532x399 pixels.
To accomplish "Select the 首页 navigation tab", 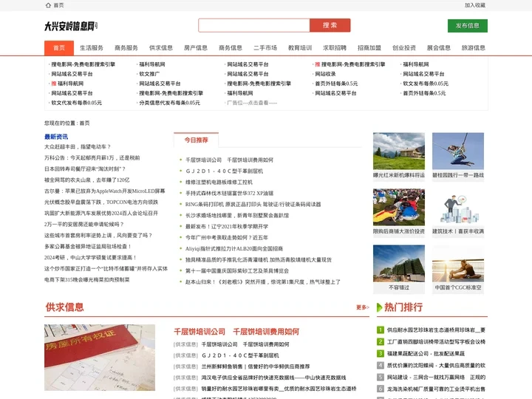I will pos(59,48).
